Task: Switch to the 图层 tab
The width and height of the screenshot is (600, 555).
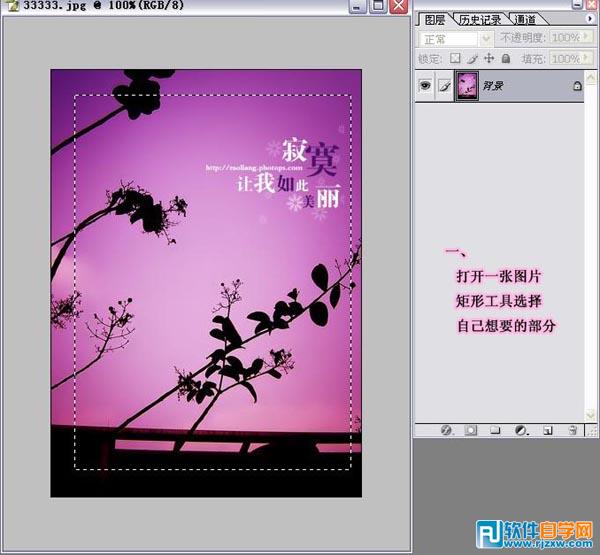Action: 435,20
